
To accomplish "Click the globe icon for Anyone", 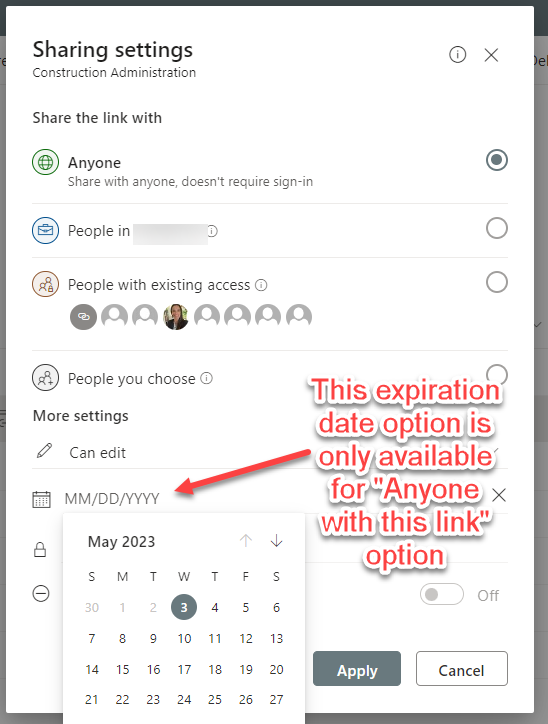I will click(x=45, y=163).
